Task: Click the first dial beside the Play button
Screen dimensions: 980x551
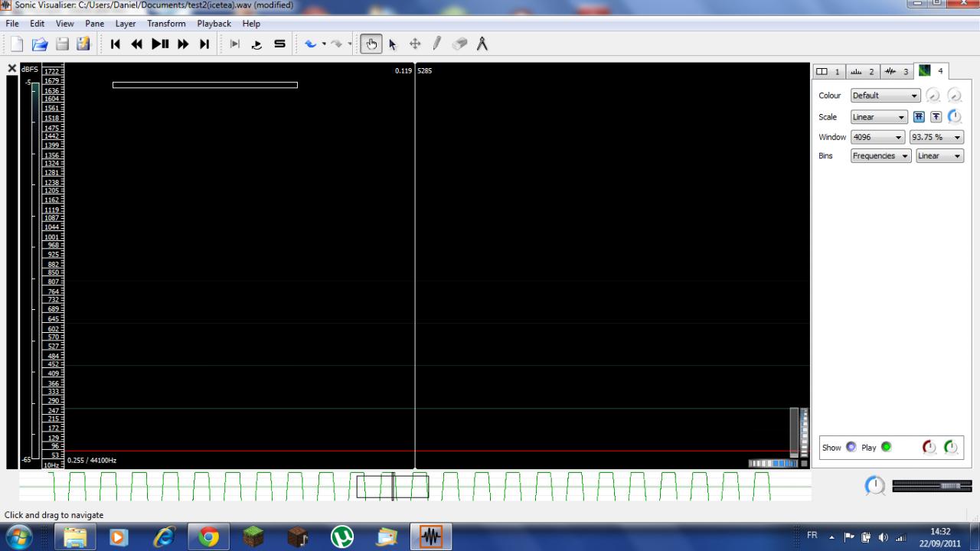Action: tap(929, 447)
